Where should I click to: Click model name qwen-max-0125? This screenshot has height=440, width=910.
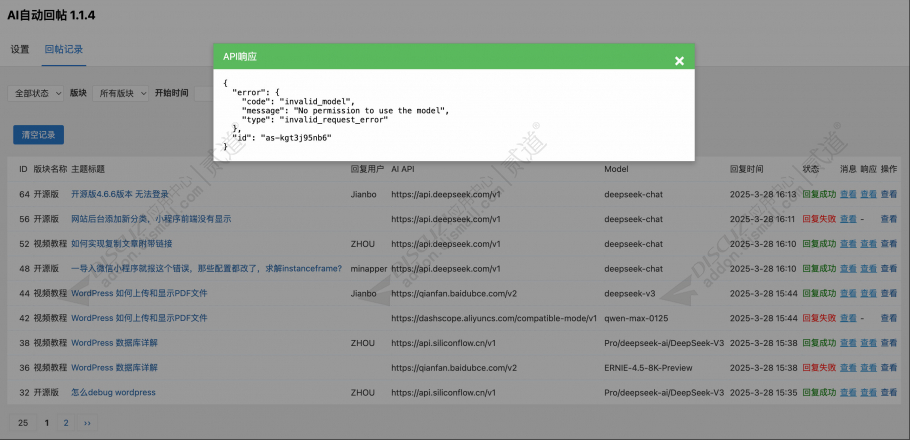[x=635, y=318]
